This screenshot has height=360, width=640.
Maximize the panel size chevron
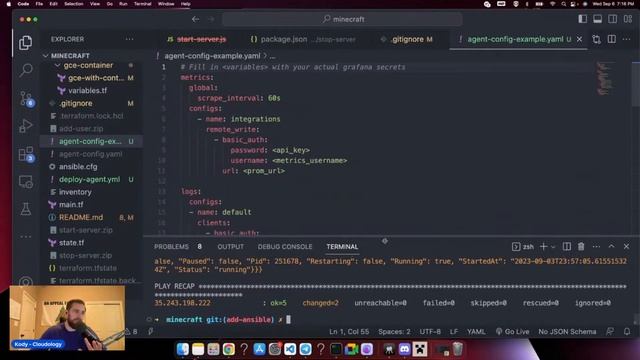(x=611, y=247)
